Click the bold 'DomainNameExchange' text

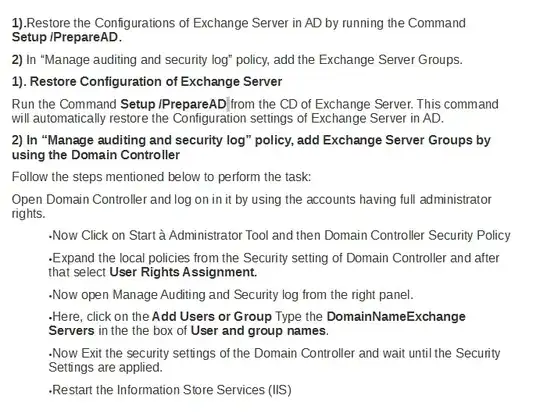pyautogui.click(x=396, y=317)
